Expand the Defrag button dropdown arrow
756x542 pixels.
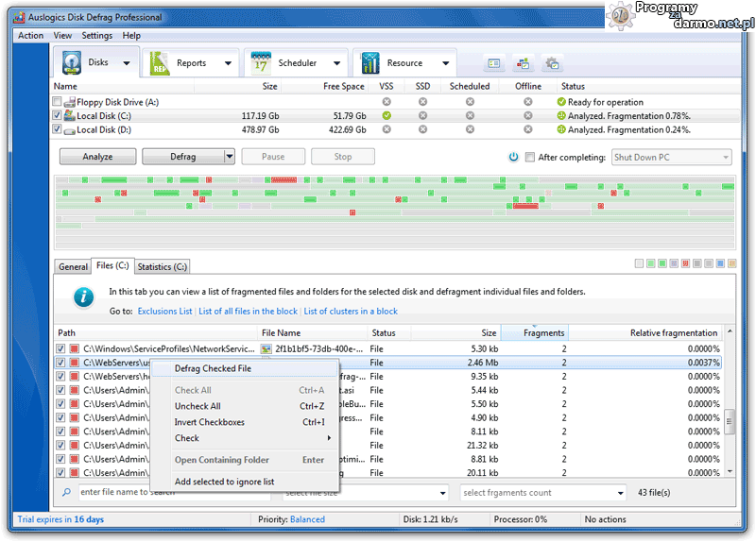[229, 157]
